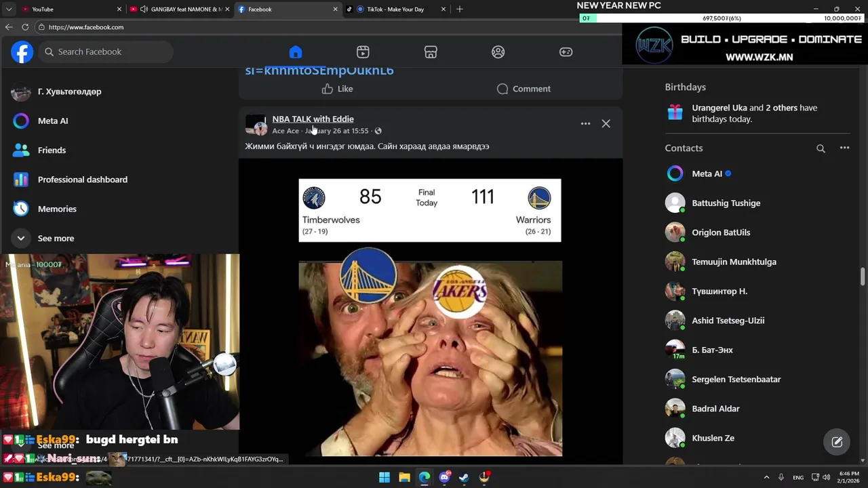The image size is (868, 488).
Task: Open the taskbar volume control
Action: [x=826, y=477]
